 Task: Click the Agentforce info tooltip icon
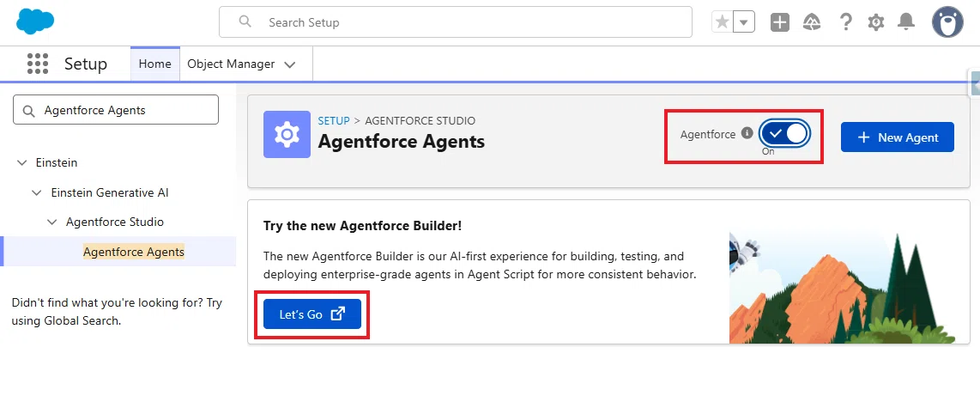pos(747,133)
